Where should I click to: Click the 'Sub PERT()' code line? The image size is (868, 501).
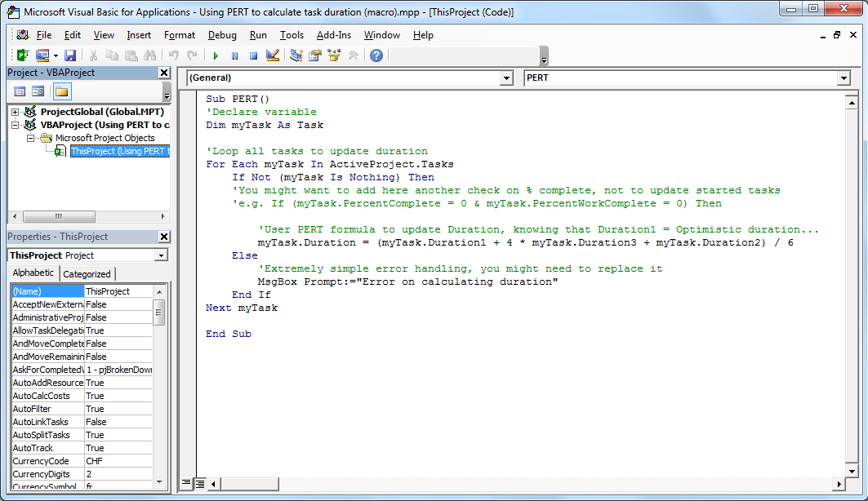click(238, 99)
